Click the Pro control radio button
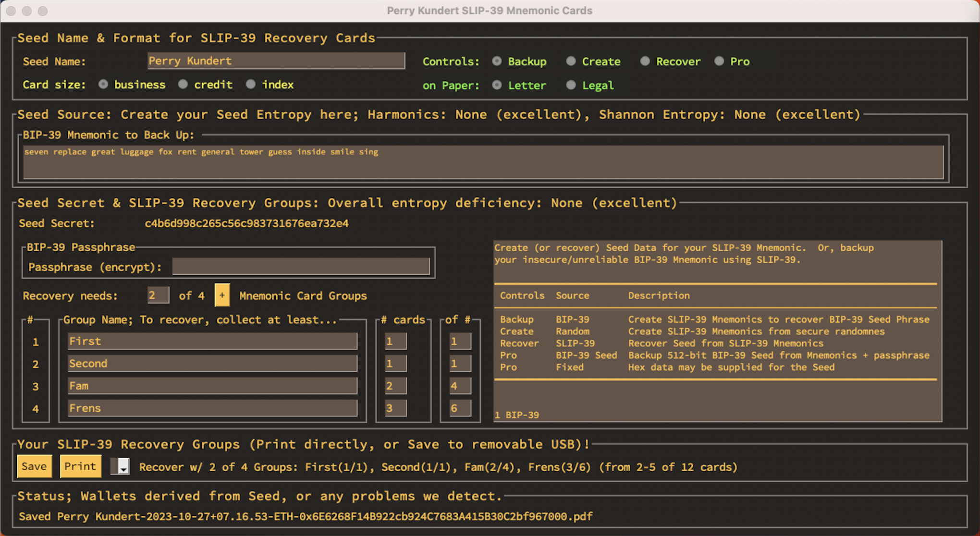Screen dimensions: 980x536 coord(719,61)
